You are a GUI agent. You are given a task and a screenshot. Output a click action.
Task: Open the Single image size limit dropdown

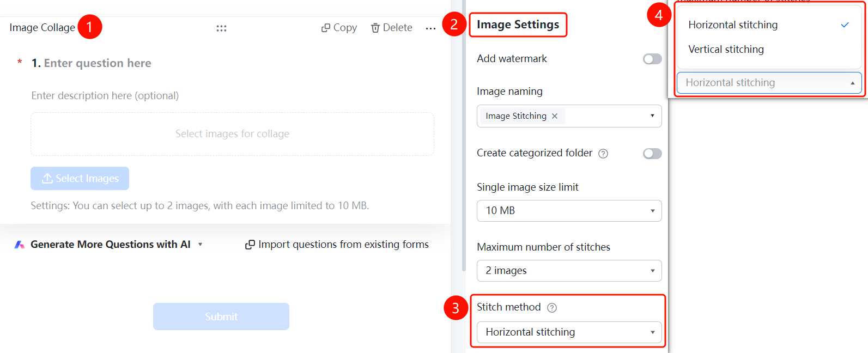569,211
